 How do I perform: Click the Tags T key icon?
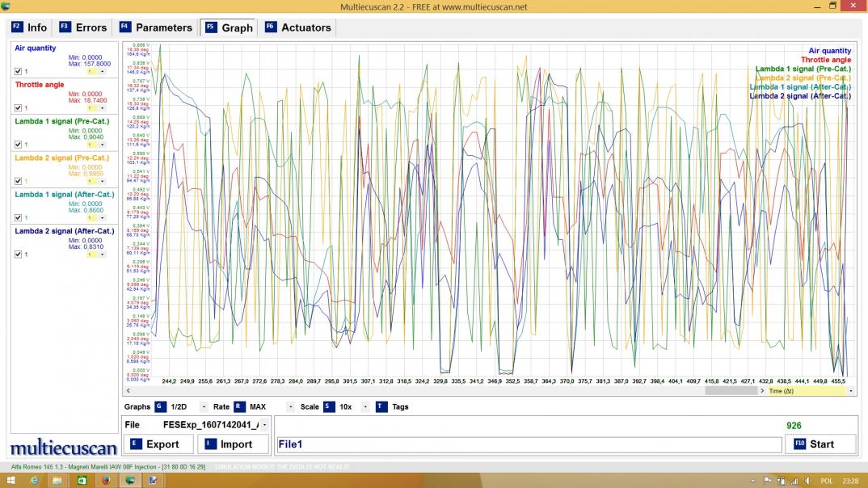click(381, 406)
